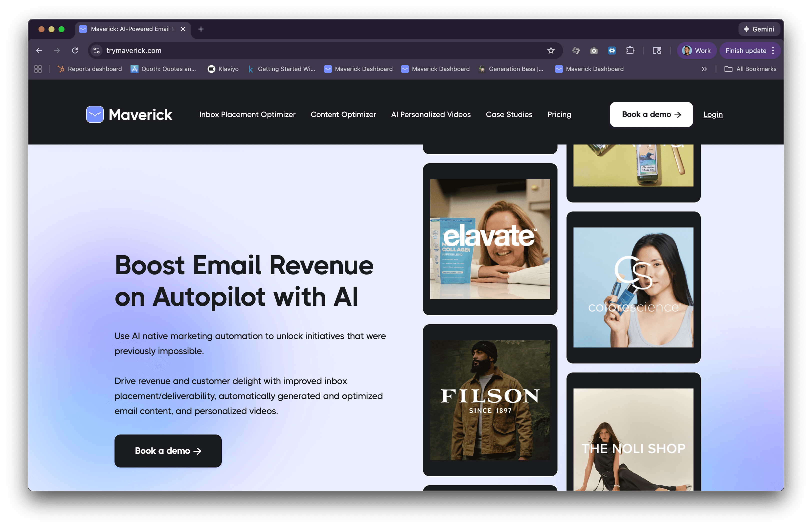Image resolution: width=812 pixels, height=528 pixels.
Task: Click the Book a demo button
Action: point(651,114)
